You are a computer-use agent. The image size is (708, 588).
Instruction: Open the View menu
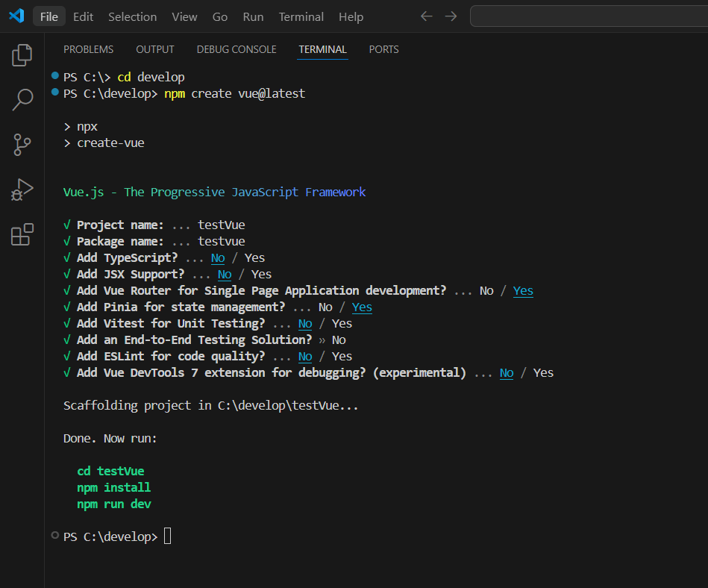(x=184, y=16)
